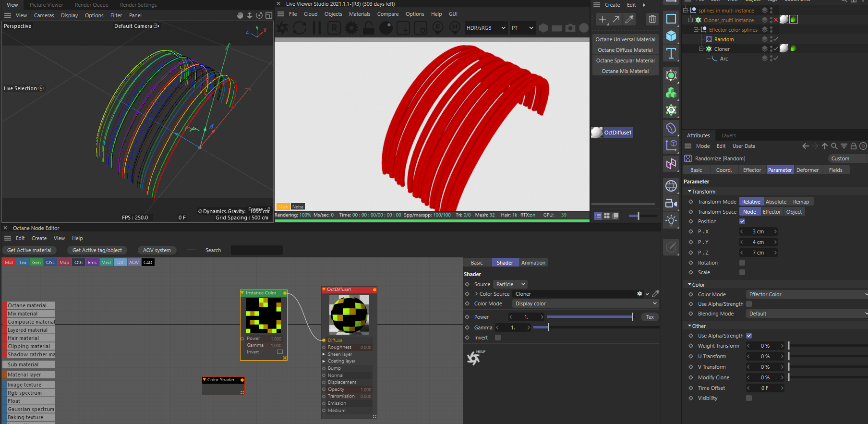Create an Octane Universal Material
This screenshot has width=868, height=424.
pyautogui.click(x=625, y=39)
